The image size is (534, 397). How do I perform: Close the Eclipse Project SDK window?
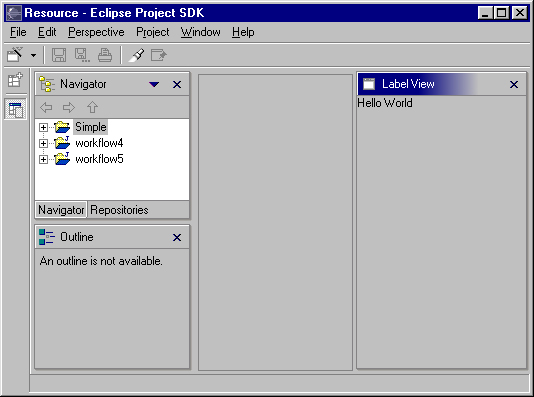click(x=520, y=13)
